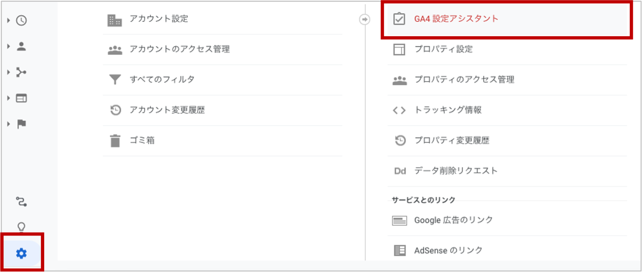Click the checklist icon for GA4 設定アシスタント

pos(399,19)
